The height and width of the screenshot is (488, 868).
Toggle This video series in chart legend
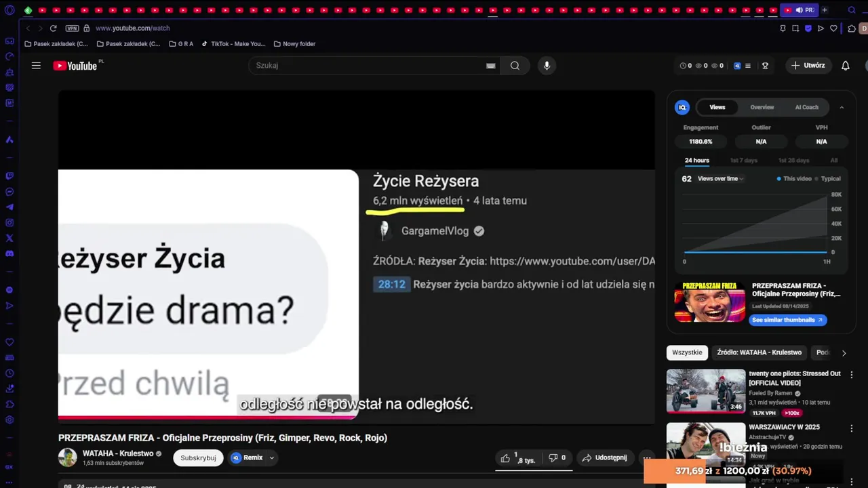click(x=794, y=179)
